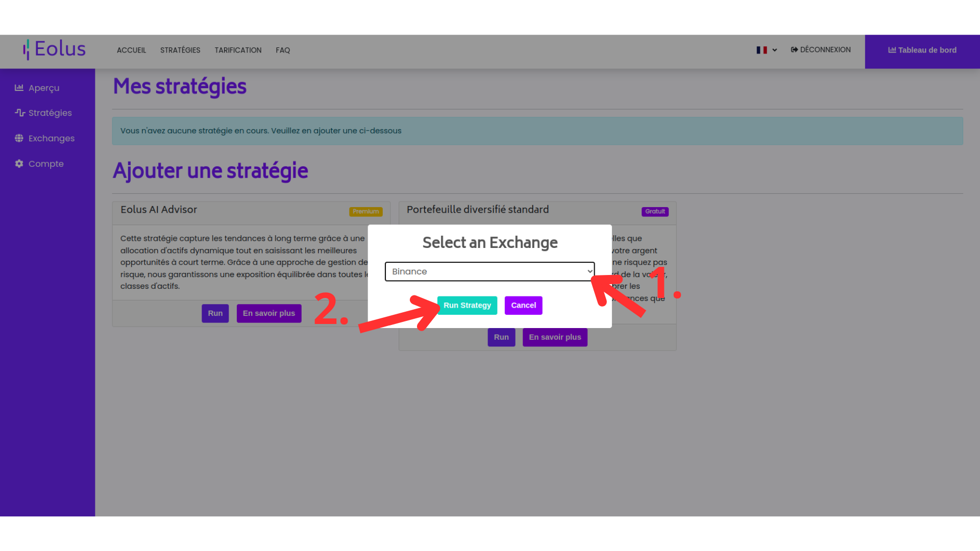This screenshot has height=551, width=980.
Task: Open the Aperçu chart icon in sidebar
Action: pyautogui.click(x=19, y=88)
